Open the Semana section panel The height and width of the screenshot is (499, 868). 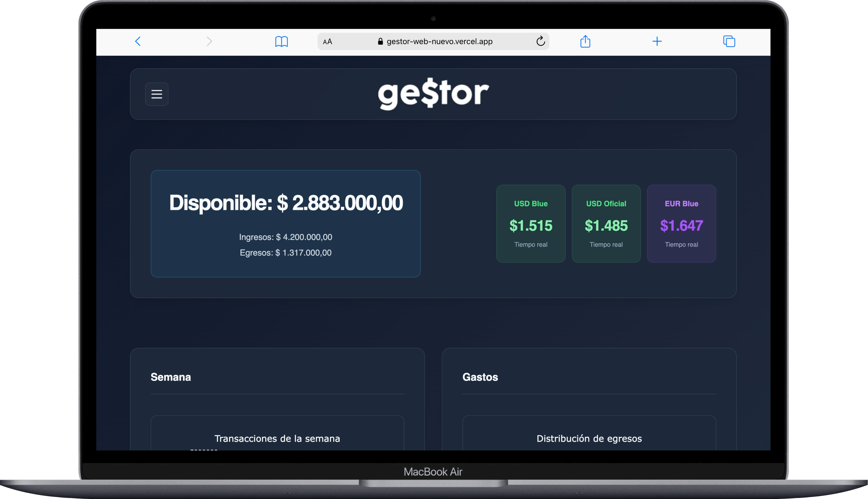(171, 377)
